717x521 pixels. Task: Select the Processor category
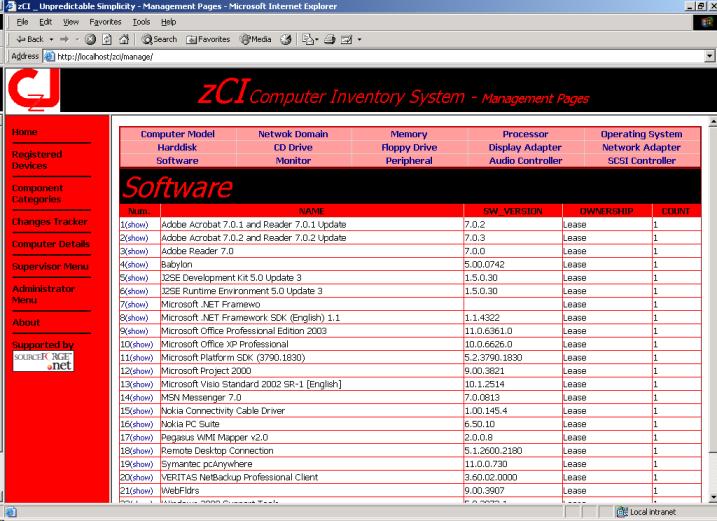coord(525,134)
